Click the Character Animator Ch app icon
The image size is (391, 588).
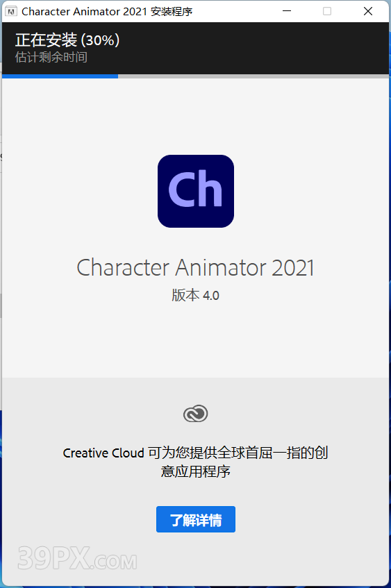coord(196,191)
